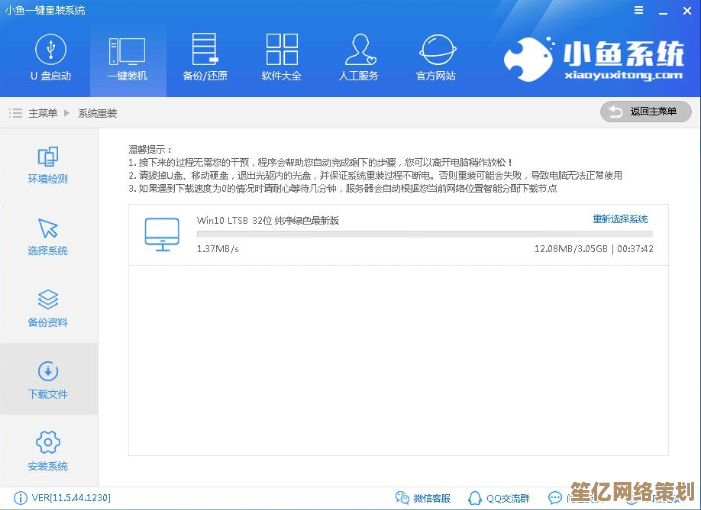Click the 返回主菜单 return to main menu button

click(645, 112)
